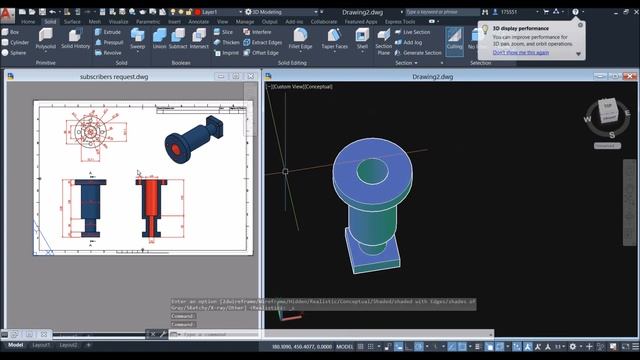Click the 'Type a keyword or phrase' search box
Viewport: 640px width, 360px height.
pos(442,12)
